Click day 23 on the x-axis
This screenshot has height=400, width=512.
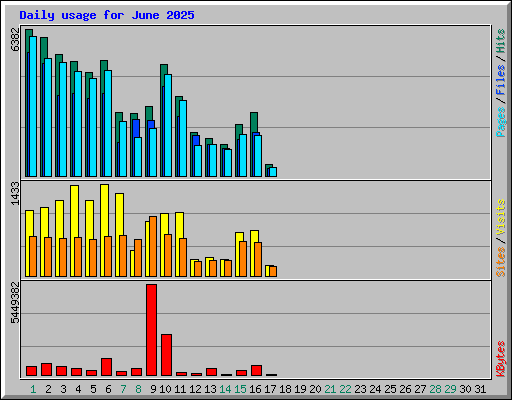coord(360,389)
